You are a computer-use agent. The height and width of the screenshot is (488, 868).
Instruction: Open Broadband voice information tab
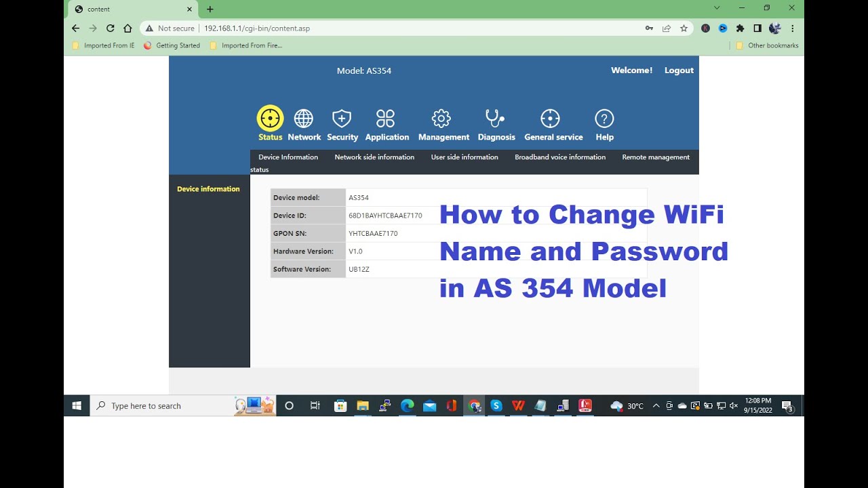pos(560,157)
